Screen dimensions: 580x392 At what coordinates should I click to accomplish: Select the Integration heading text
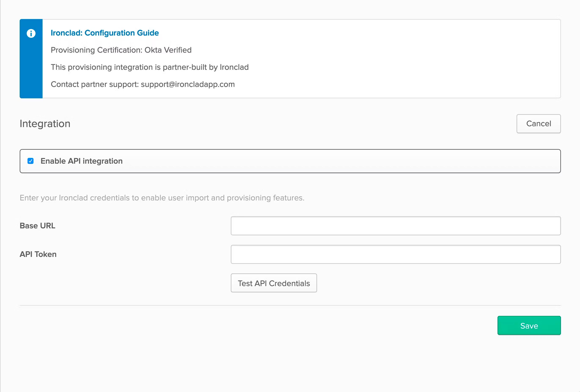45,123
